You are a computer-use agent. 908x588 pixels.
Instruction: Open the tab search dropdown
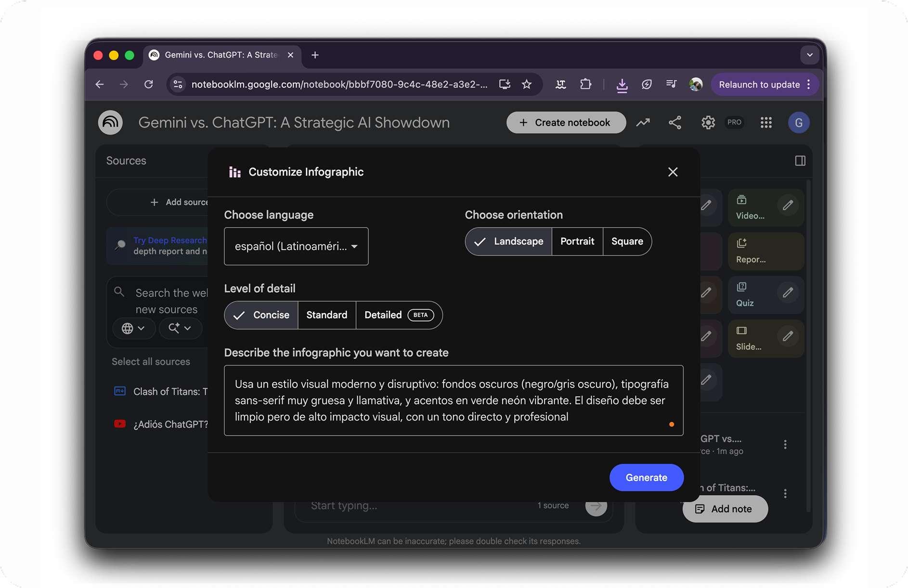(809, 55)
